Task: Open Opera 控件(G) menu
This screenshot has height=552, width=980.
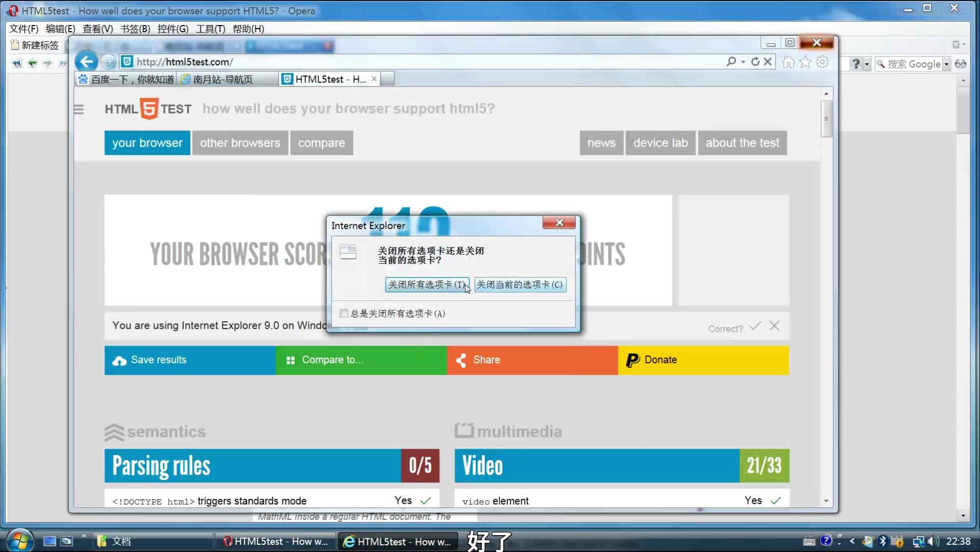Action: (173, 29)
